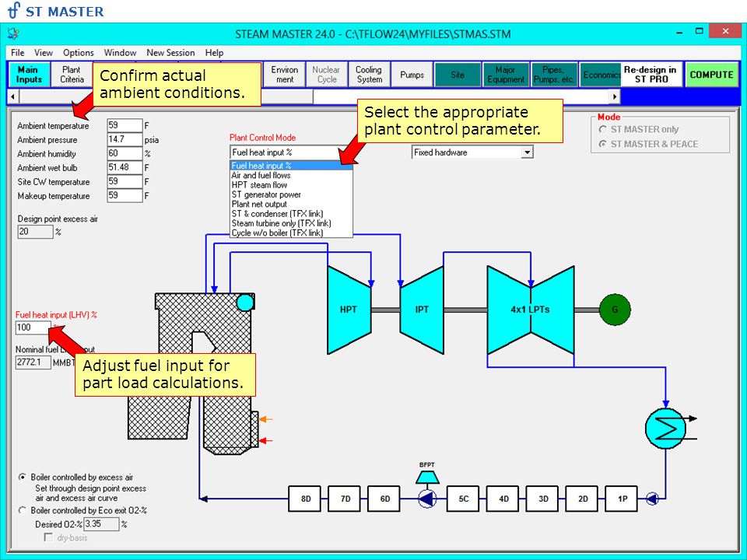Image resolution: width=747 pixels, height=560 pixels.
Task: Toggle the dry-basis checkbox
Action: click(x=48, y=537)
